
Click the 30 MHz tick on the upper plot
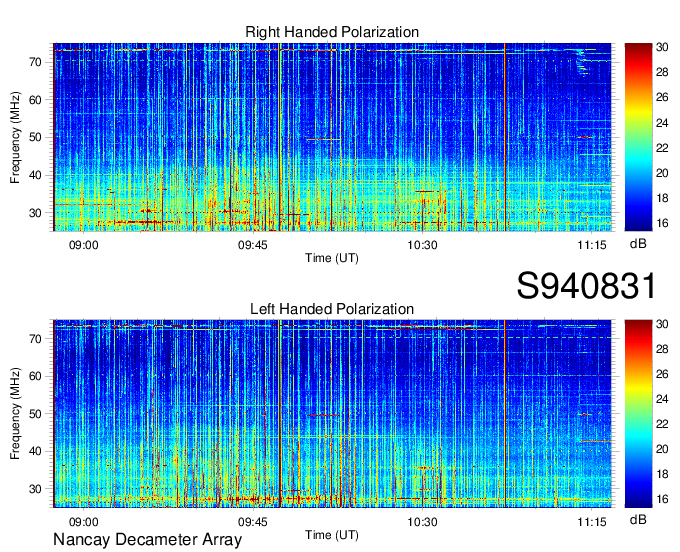pyautogui.click(x=36, y=213)
